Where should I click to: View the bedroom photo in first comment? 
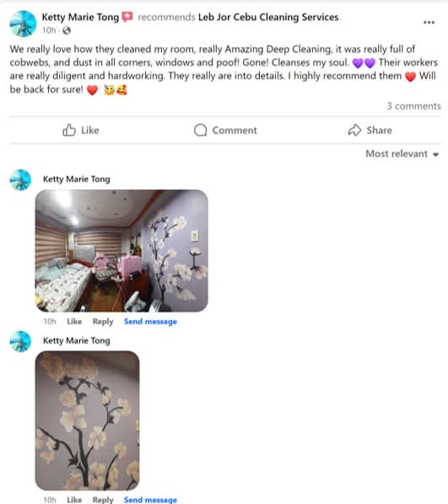coord(121,251)
